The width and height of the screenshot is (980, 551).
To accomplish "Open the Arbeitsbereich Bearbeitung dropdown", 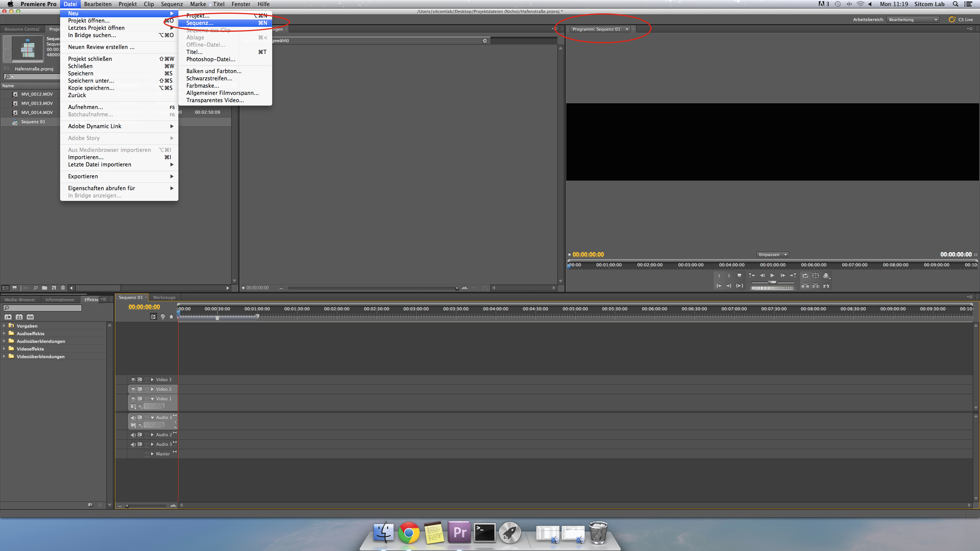I will point(913,20).
